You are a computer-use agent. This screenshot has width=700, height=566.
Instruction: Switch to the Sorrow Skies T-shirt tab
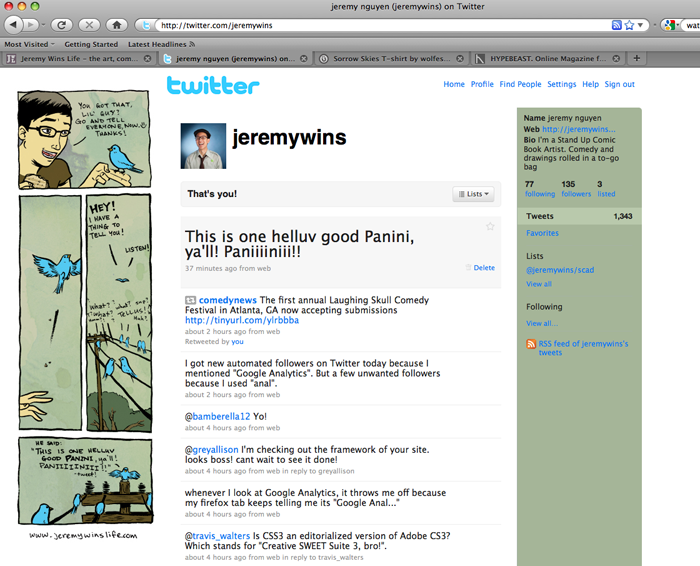click(x=392, y=58)
